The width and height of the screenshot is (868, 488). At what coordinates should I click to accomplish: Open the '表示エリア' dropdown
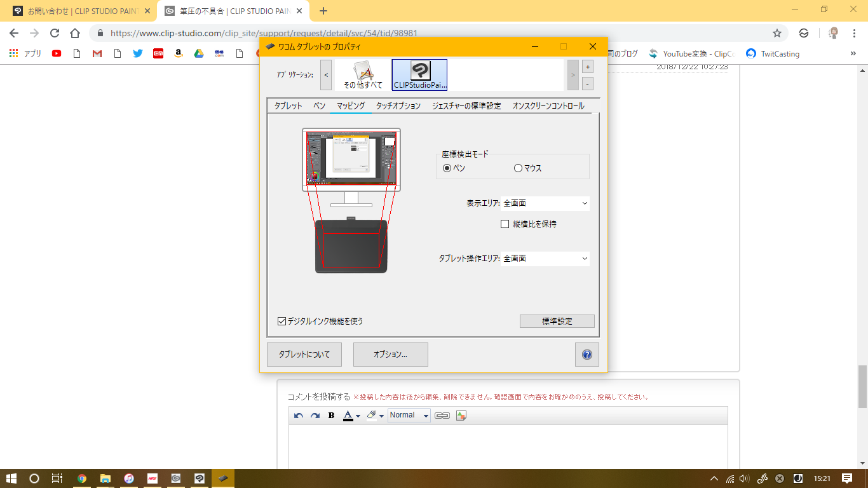tap(545, 203)
